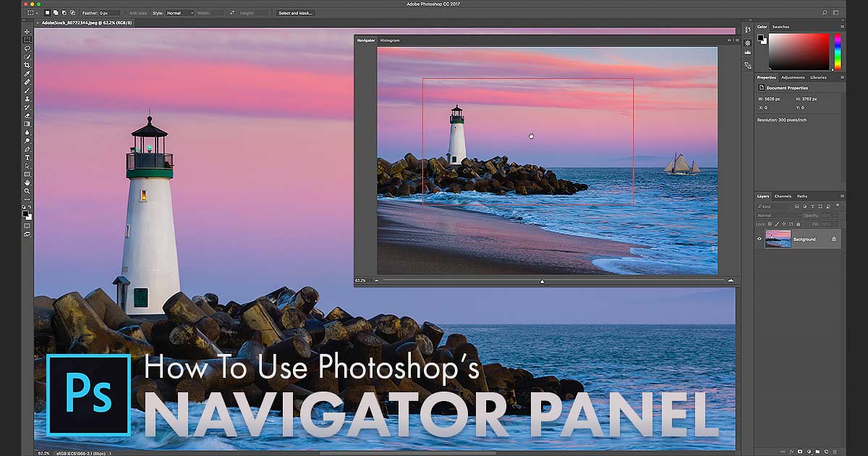868x456 pixels.
Task: Select the Pen tool
Action: (27, 149)
